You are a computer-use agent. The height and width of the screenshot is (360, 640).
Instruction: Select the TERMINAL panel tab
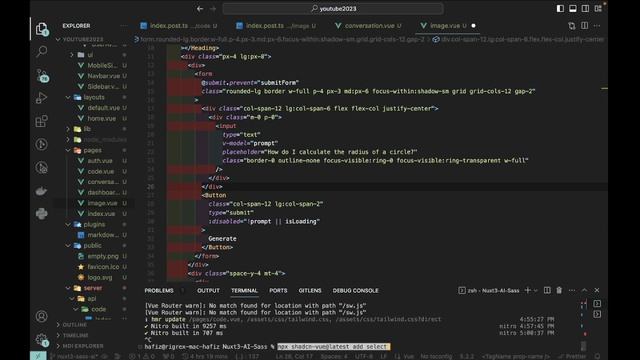244,291
